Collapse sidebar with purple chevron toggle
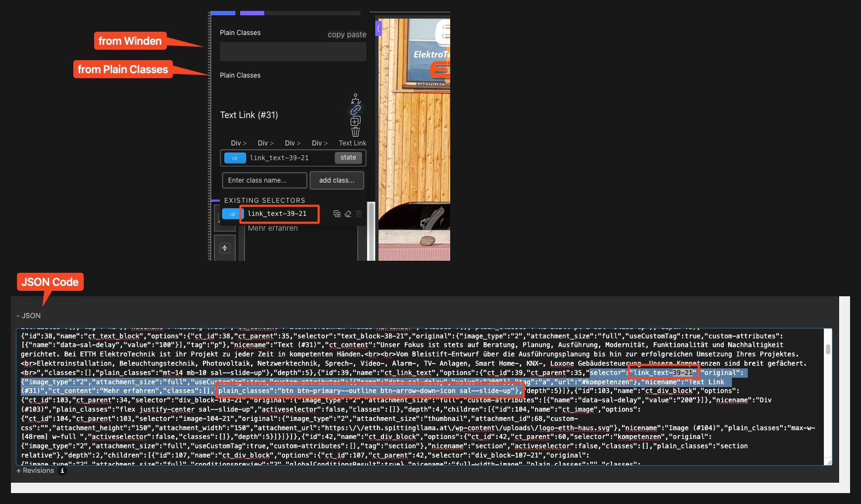The width and height of the screenshot is (861, 504). (378, 28)
